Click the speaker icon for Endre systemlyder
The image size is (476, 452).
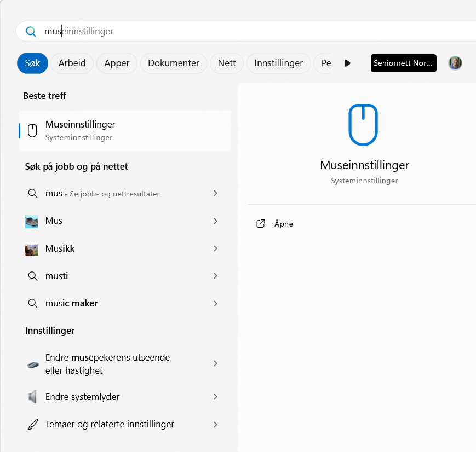pos(32,397)
